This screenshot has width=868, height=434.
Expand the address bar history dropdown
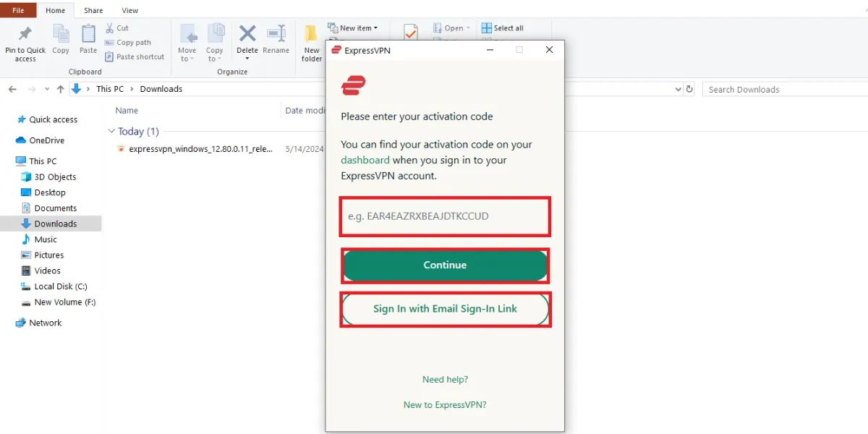click(x=678, y=89)
